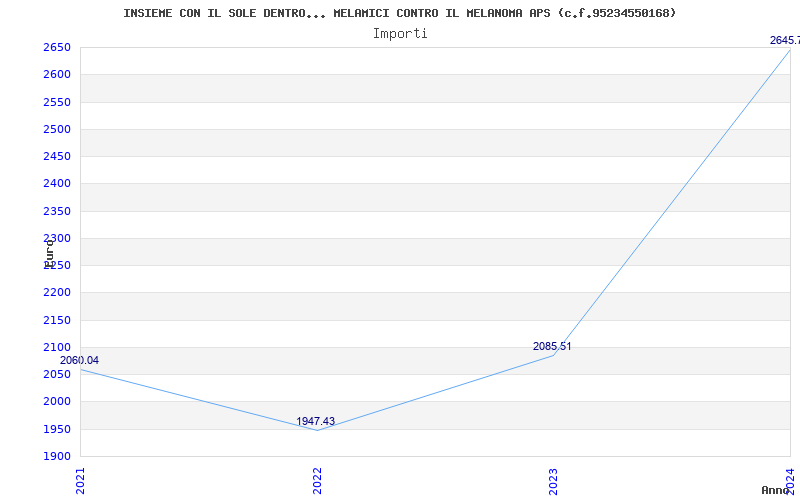Image resolution: width=800 pixels, height=500 pixels.
Task: Select the 2060.04 data label
Action: coord(79,360)
